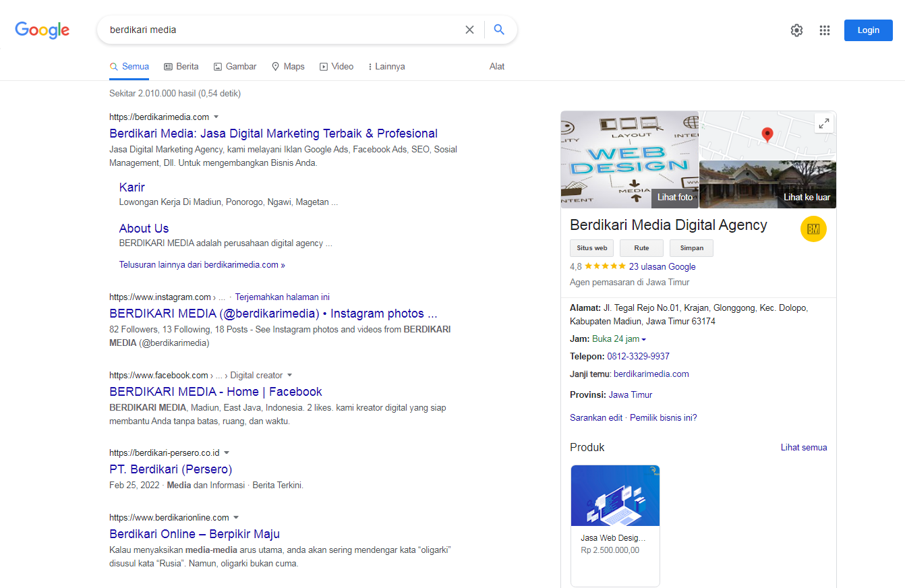Open Berdikari Media: Jasa Digital Marketing result
The width and height of the screenshot is (905, 588).
(273, 134)
